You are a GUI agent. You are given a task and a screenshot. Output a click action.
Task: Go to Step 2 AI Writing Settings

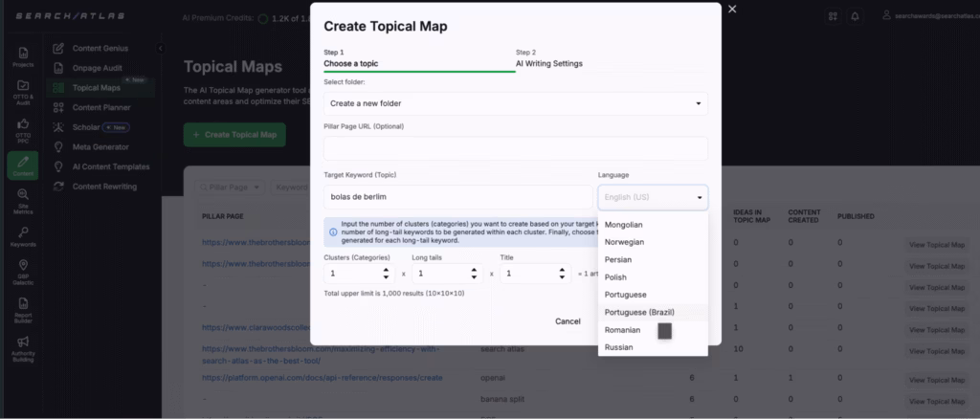(548, 58)
